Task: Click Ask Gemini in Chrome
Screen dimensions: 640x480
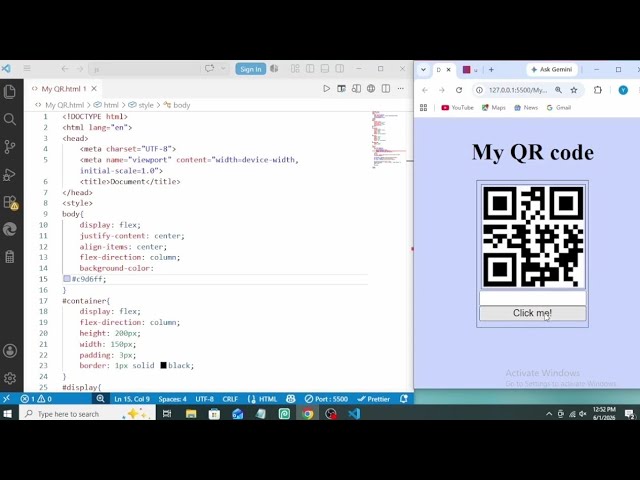Action: (551, 70)
